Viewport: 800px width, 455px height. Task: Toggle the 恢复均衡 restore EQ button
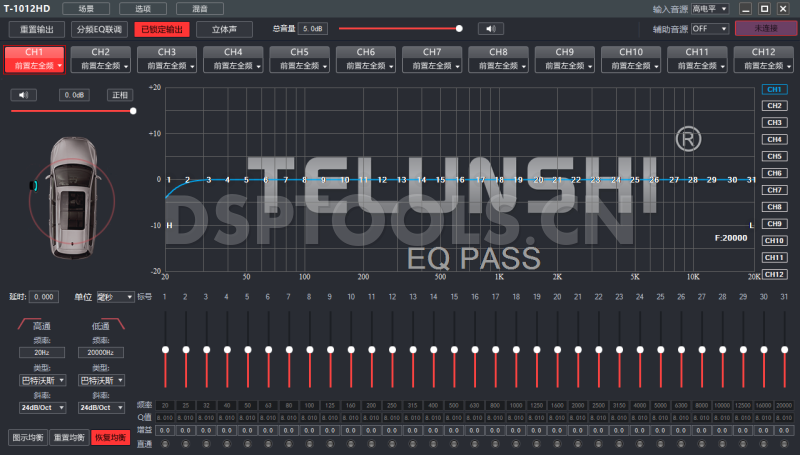click(x=110, y=438)
